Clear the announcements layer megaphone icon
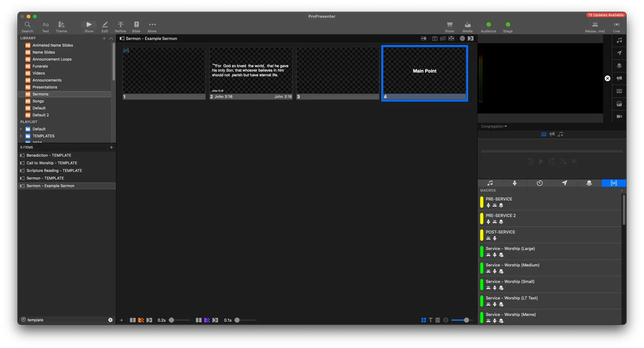644x348 pixels. [x=619, y=78]
